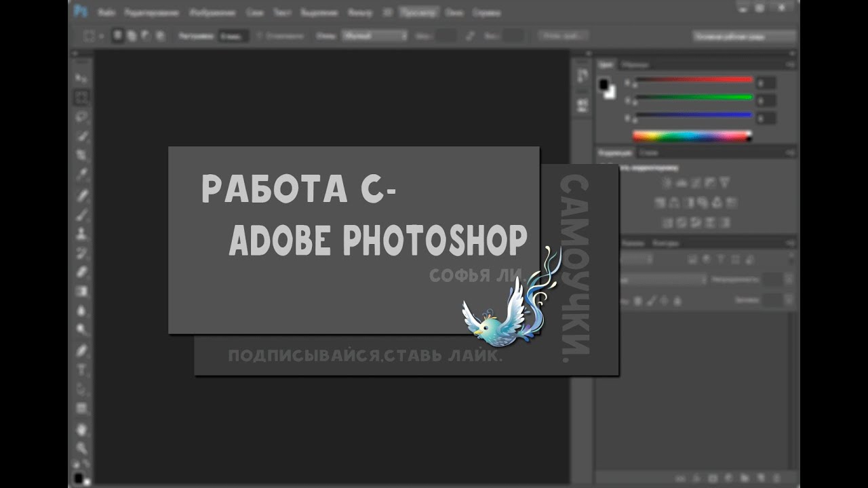Add a Brightness/Contrast adjustment

click(x=667, y=182)
